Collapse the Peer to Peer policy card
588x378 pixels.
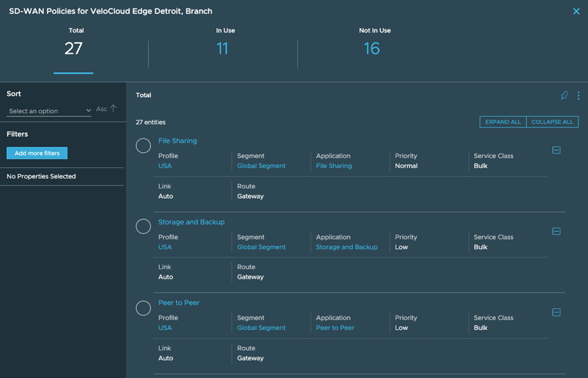(x=556, y=312)
